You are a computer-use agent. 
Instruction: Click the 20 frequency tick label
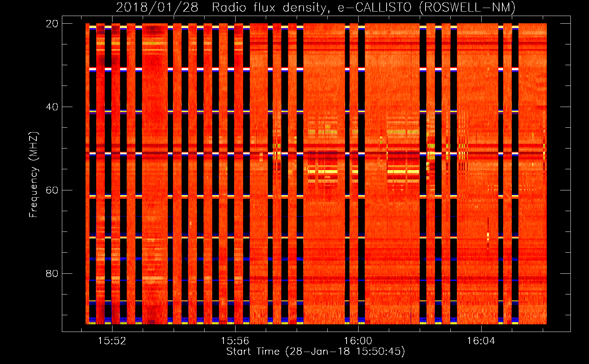tap(52, 24)
